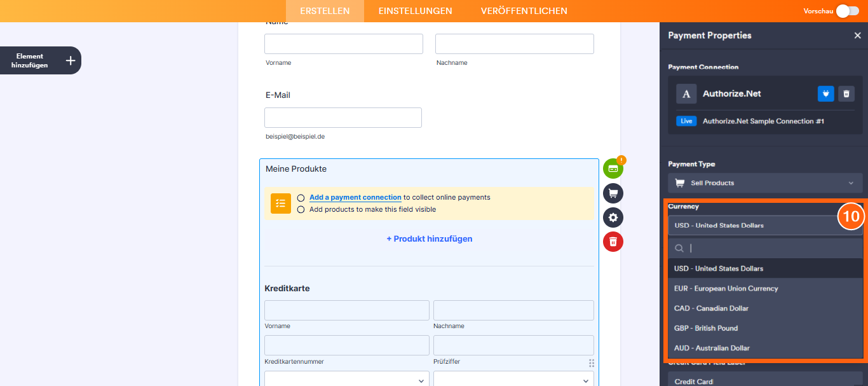The height and width of the screenshot is (386, 868).
Task: Click the Credit Card field label input
Action: pos(765,380)
